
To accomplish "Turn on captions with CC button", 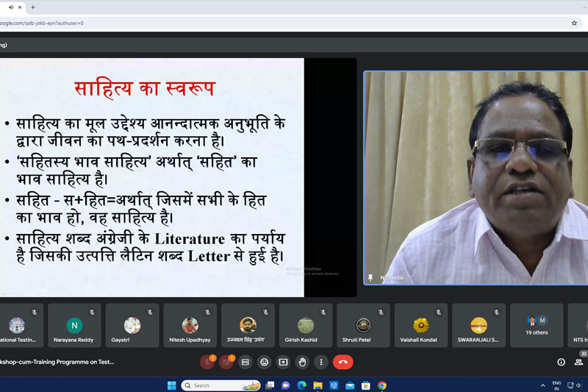I will pos(245,363).
